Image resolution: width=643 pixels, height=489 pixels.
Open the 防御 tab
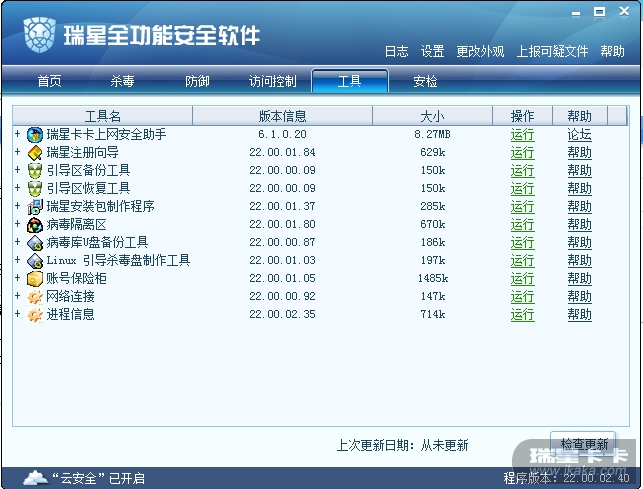pos(197,81)
